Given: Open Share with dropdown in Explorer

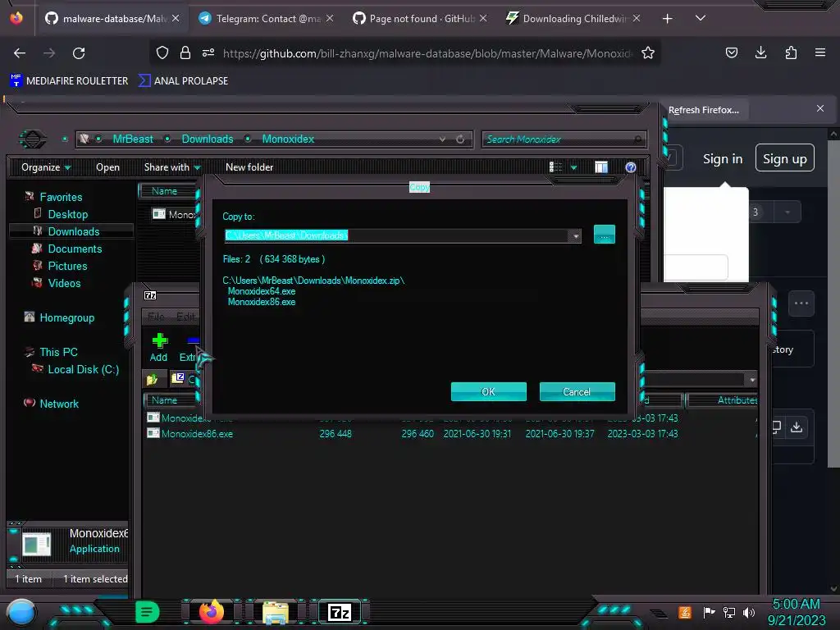Looking at the screenshot, I should (172, 167).
